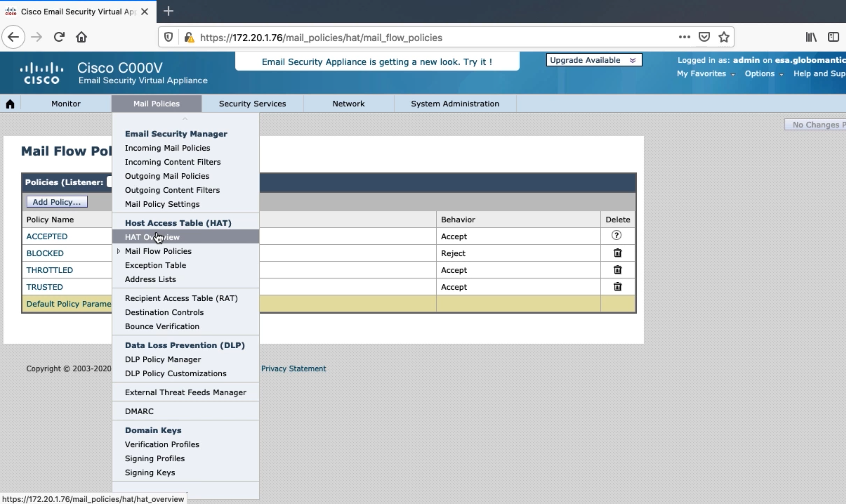Viewport: 846px width, 504px height.
Task: Open Recipient Access Table (RAT)
Action: click(181, 298)
